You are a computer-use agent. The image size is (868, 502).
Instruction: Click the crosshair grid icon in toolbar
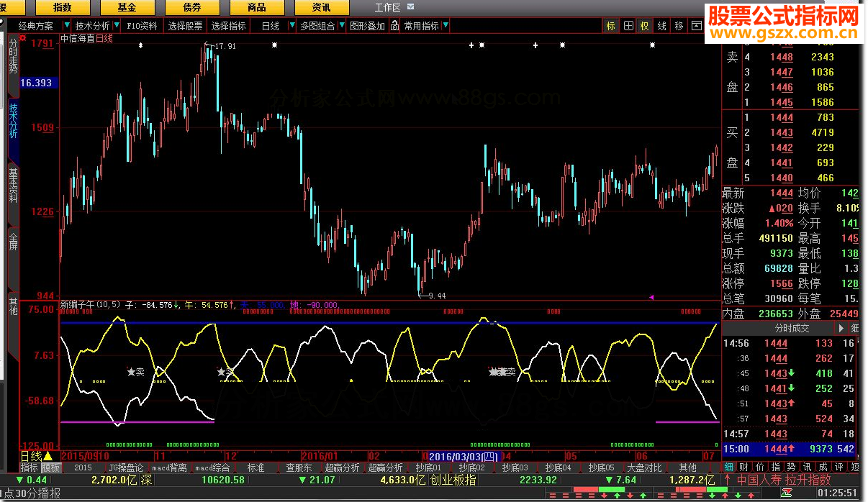coord(628,26)
